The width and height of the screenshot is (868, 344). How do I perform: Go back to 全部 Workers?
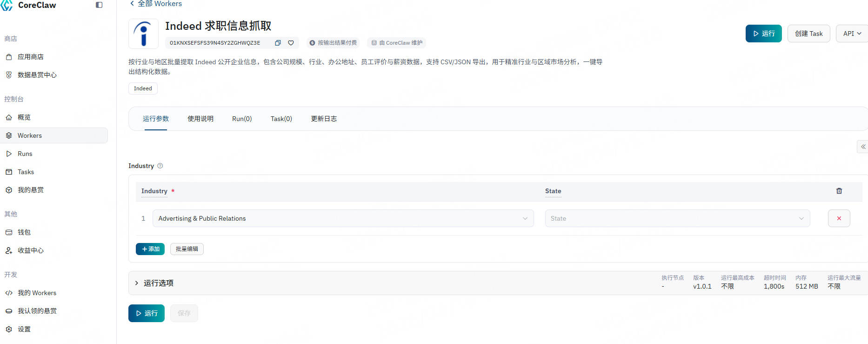pos(156,4)
